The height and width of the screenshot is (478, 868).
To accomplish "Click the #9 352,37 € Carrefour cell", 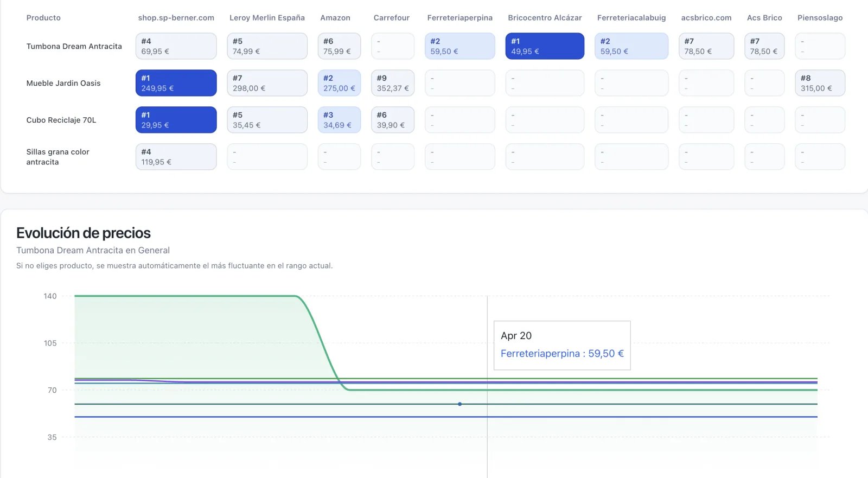I will 393,83.
